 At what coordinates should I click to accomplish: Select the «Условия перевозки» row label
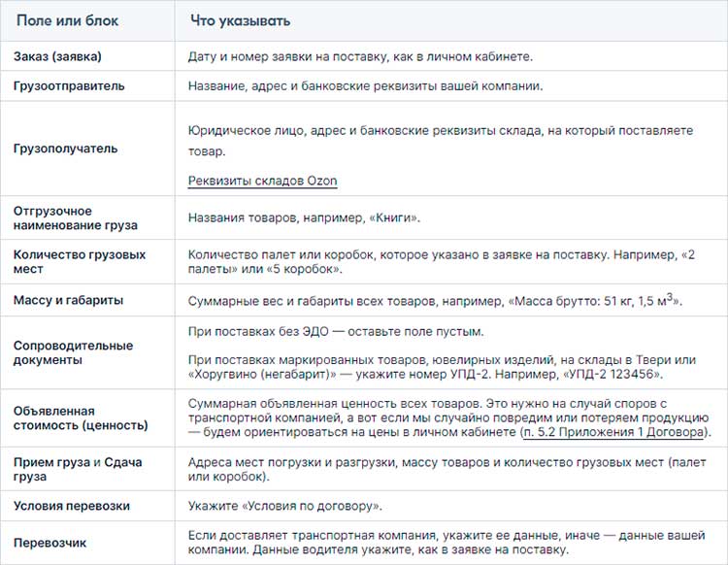(72, 506)
